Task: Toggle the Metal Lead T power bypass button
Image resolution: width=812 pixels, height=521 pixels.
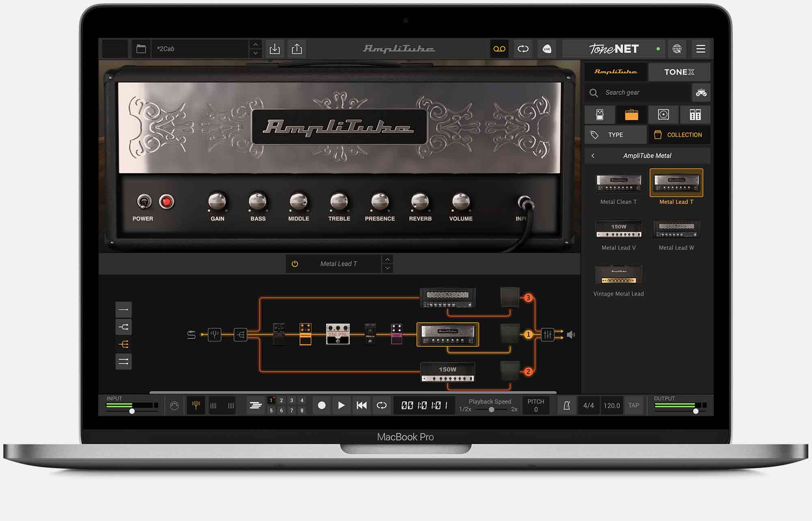Action: (295, 264)
